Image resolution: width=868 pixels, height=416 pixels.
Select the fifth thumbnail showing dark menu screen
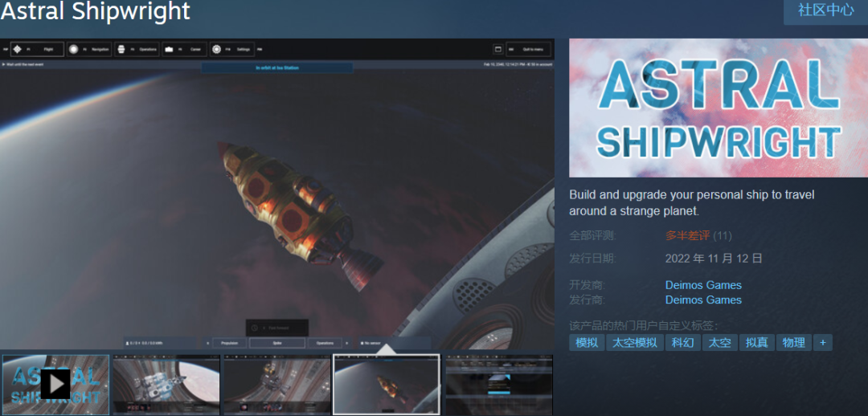(x=499, y=385)
